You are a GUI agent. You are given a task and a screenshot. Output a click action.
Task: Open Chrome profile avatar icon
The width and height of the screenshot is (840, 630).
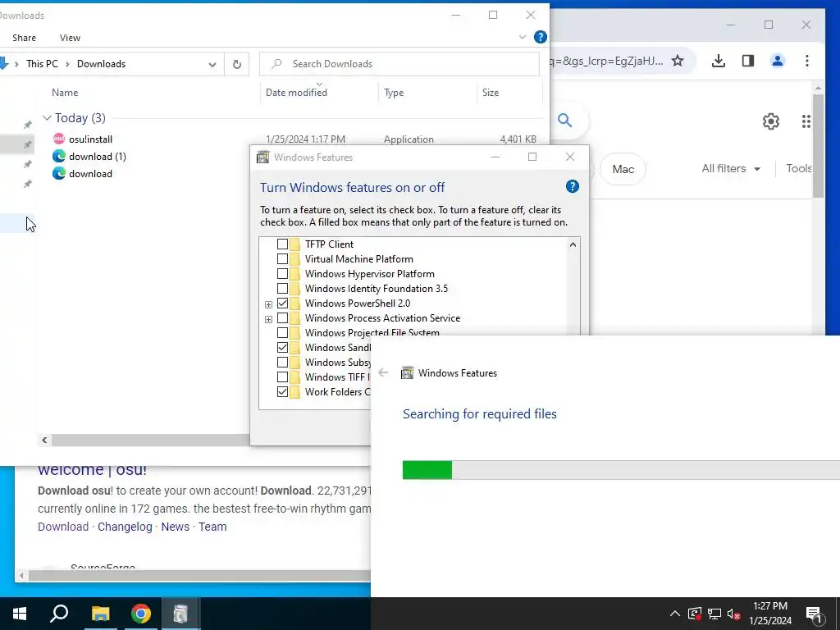click(778, 61)
